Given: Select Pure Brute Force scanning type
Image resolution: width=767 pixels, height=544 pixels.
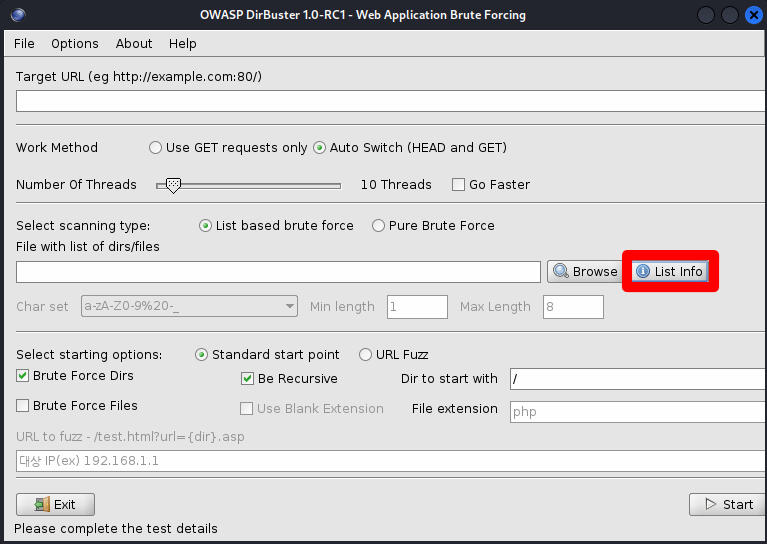Looking at the screenshot, I should pyautogui.click(x=378, y=226).
